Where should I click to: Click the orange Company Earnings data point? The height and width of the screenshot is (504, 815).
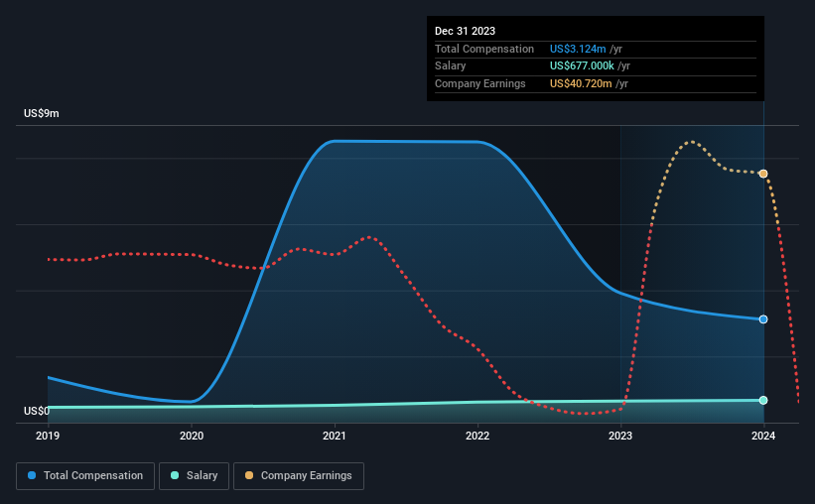[x=763, y=174]
